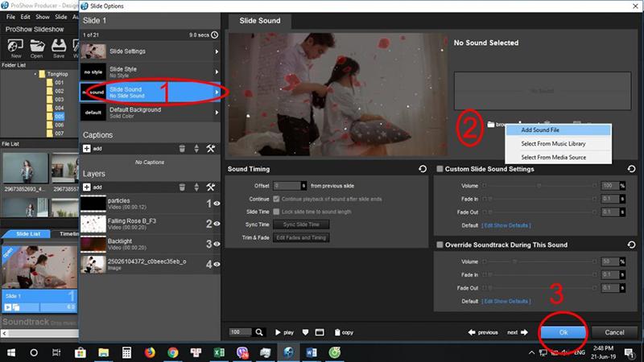Screen dimensions: 644x362
Task: Toggle visibility of the particles layer
Action: tap(217, 204)
